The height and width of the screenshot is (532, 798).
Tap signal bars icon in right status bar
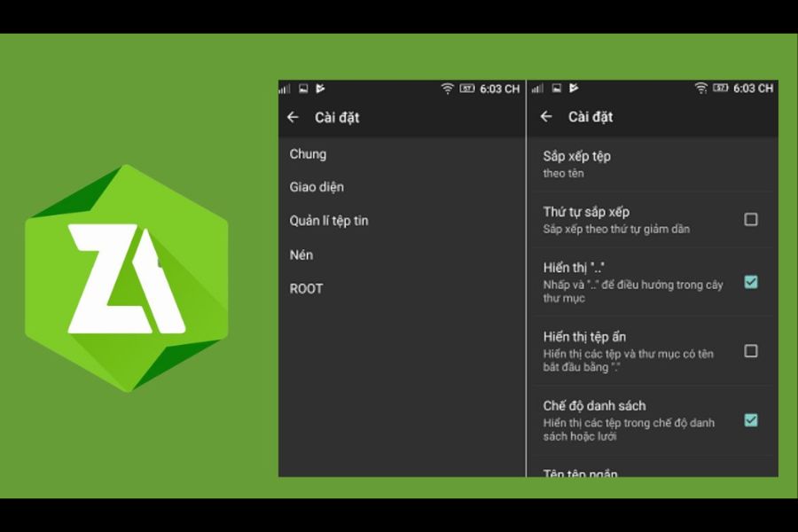point(537,89)
